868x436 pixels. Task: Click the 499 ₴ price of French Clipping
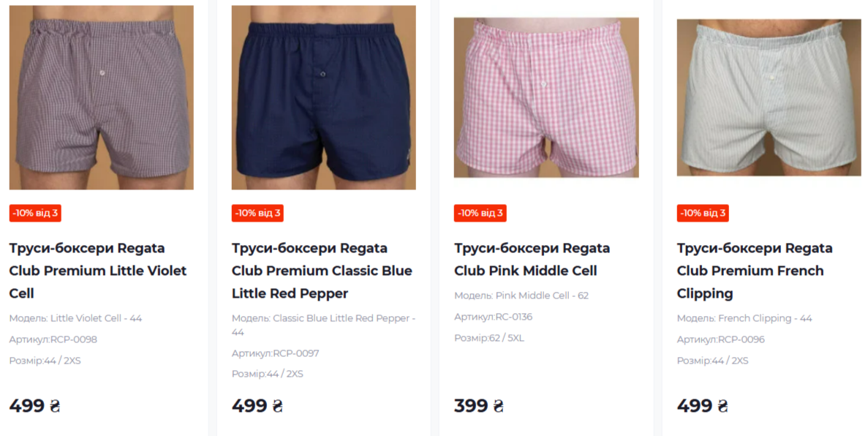coord(702,406)
